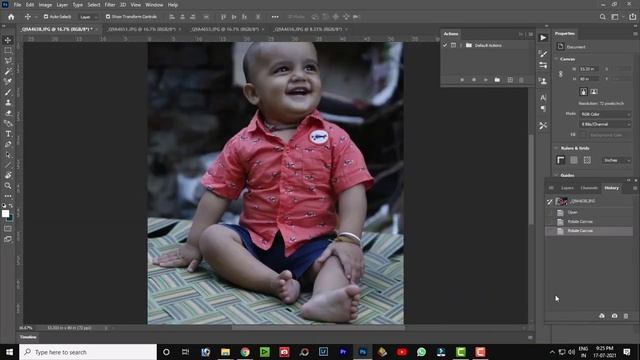Expand the Default Actions set
This screenshot has height=360, width=640.
click(461, 45)
